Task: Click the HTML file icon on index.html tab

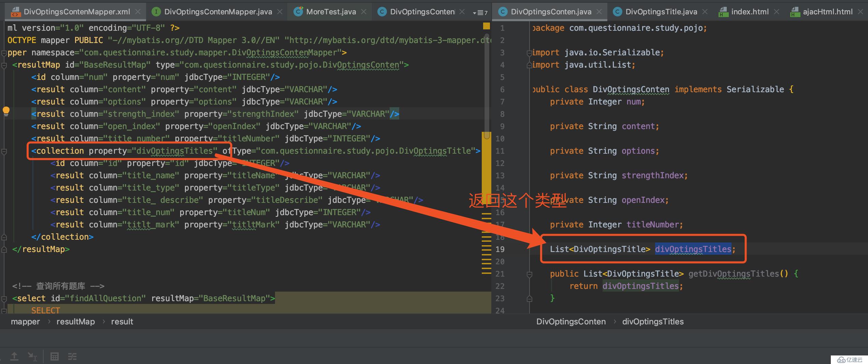Action: [x=723, y=12]
